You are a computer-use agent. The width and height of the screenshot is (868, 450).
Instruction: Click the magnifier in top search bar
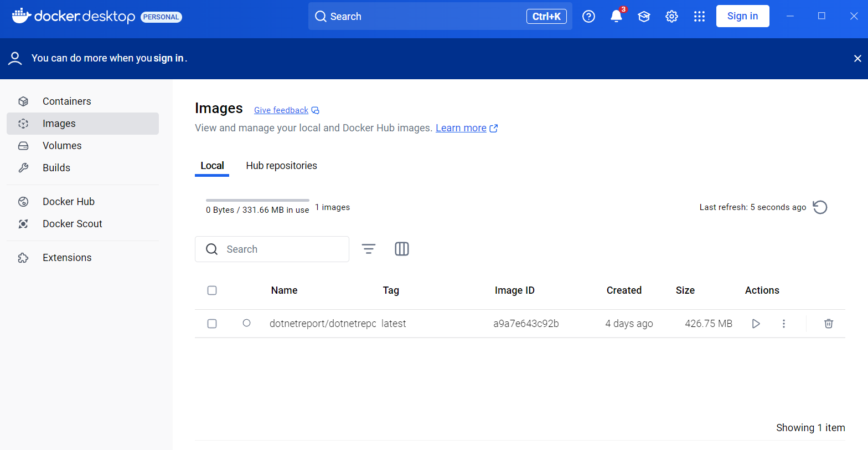pos(321,17)
